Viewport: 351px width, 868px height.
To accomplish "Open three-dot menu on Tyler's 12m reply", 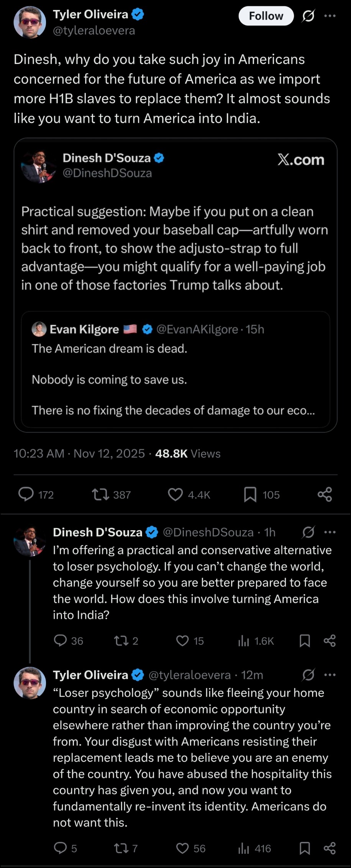I will point(330,675).
